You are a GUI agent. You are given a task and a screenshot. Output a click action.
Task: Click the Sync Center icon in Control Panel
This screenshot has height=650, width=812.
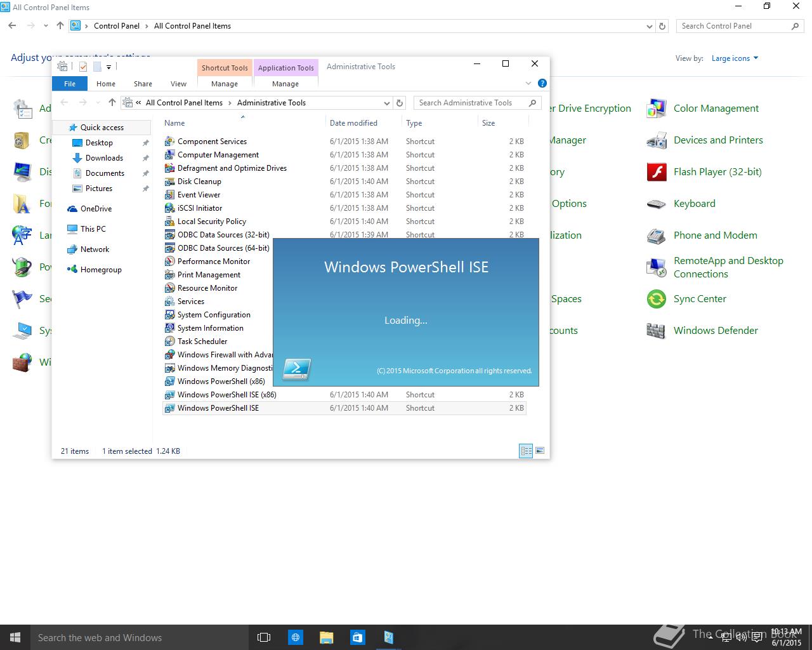click(656, 299)
